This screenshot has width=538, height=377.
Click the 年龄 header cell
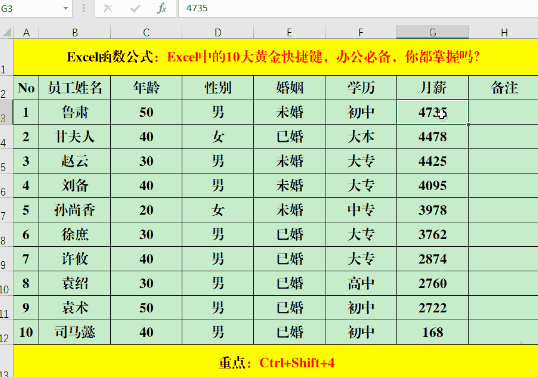(147, 88)
